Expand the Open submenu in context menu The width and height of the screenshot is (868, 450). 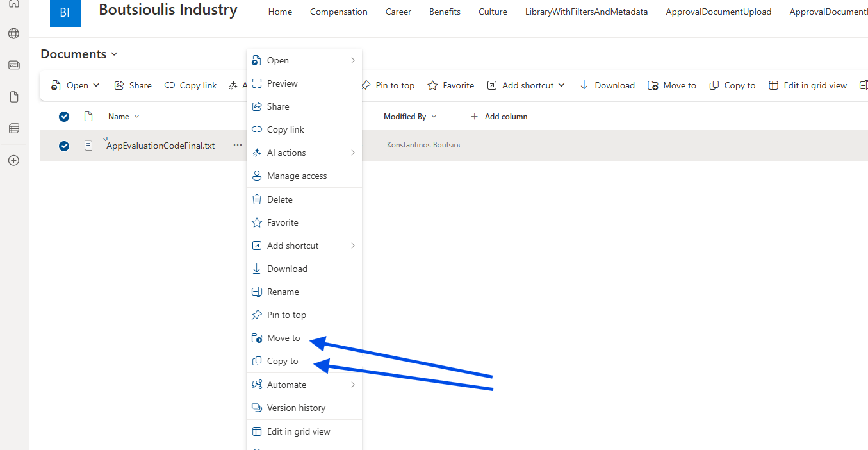pyautogui.click(x=352, y=60)
